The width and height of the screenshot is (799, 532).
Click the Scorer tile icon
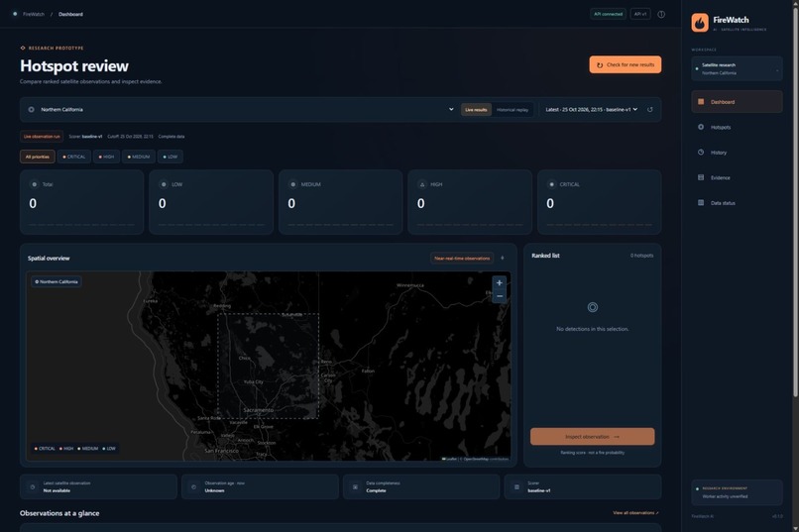(516, 486)
